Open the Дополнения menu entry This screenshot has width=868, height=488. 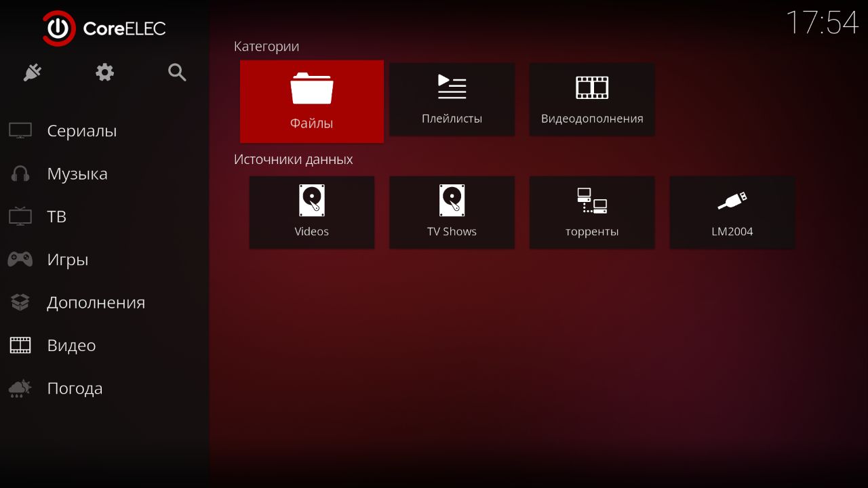(x=104, y=302)
